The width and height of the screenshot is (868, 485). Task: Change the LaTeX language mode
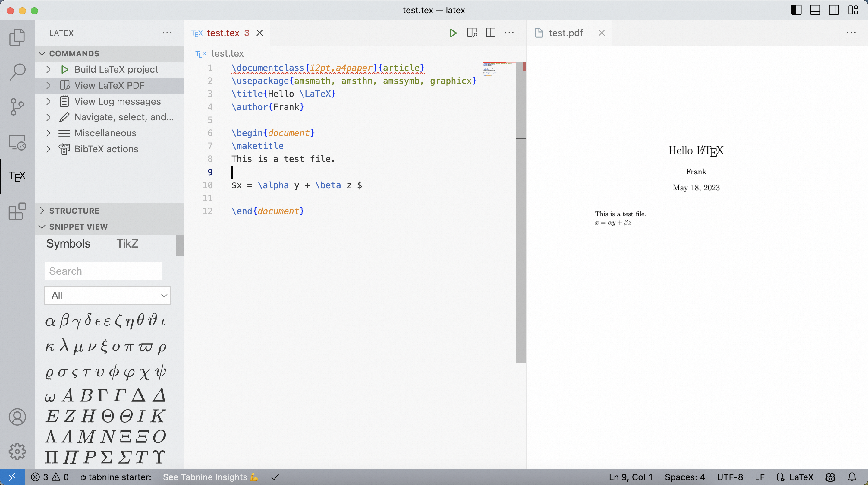click(x=801, y=477)
